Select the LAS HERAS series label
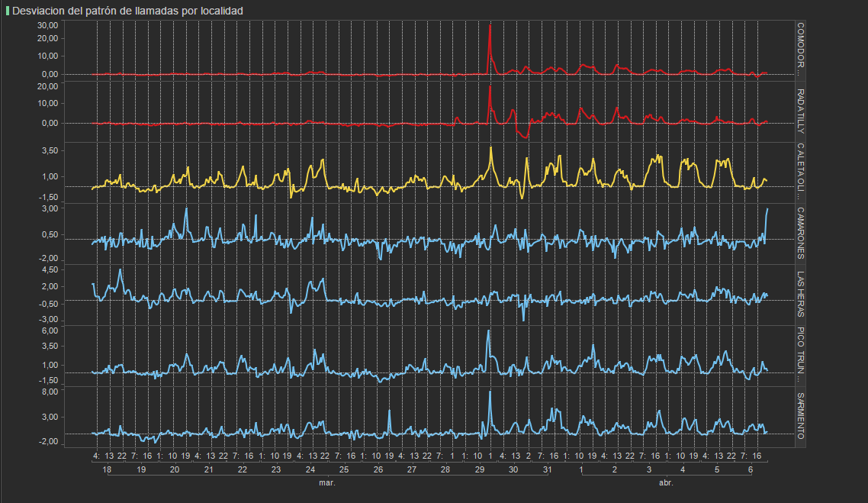This screenshot has height=503, width=868. [800, 294]
